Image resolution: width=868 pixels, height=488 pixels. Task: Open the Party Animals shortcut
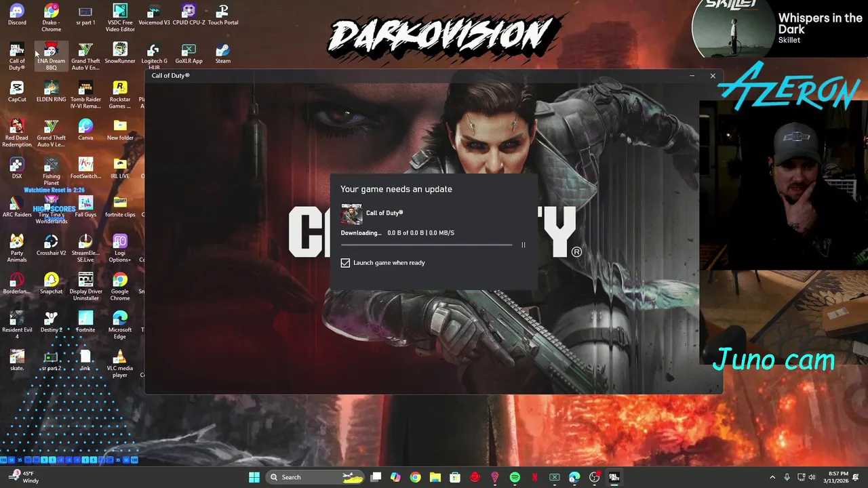click(17, 249)
